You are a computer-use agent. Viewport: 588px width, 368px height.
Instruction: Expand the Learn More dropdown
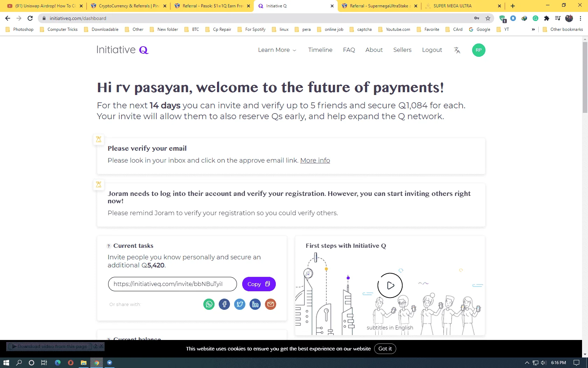(x=277, y=50)
